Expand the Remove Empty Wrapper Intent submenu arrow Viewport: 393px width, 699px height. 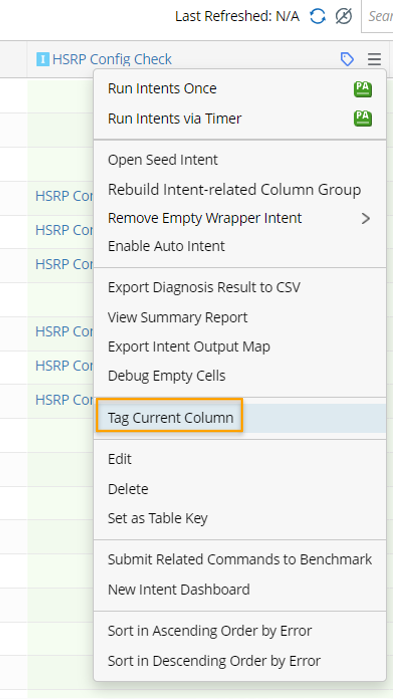click(x=365, y=218)
